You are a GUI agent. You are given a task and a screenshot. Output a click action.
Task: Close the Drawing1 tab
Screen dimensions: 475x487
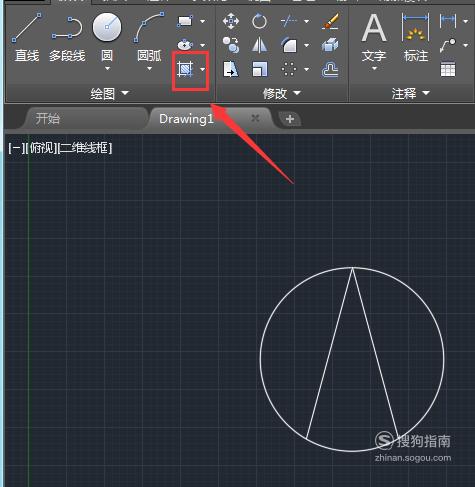click(255, 118)
